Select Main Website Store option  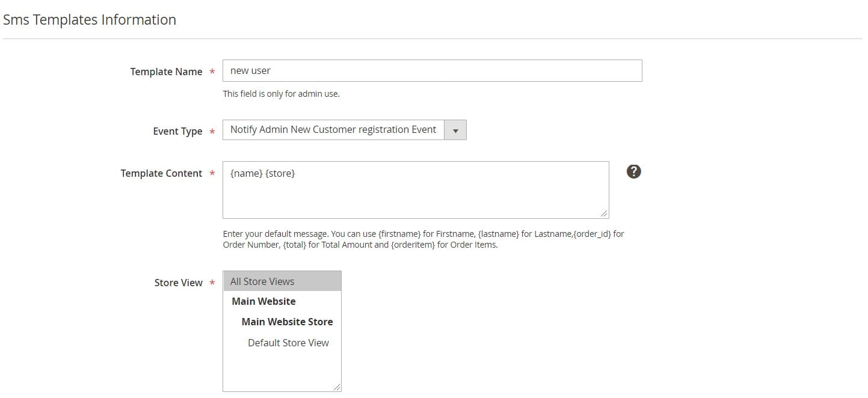[282, 322]
